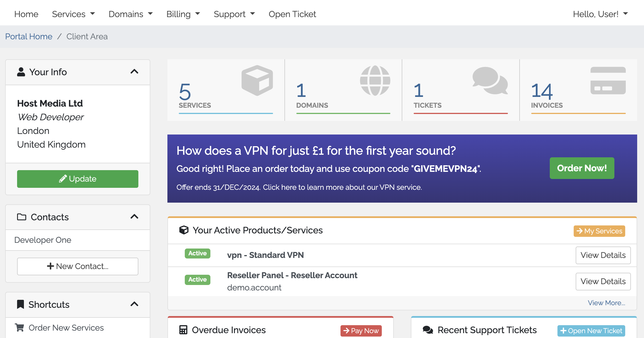
Task: Click the tickets chat bubbles icon
Action: coord(490,80)
